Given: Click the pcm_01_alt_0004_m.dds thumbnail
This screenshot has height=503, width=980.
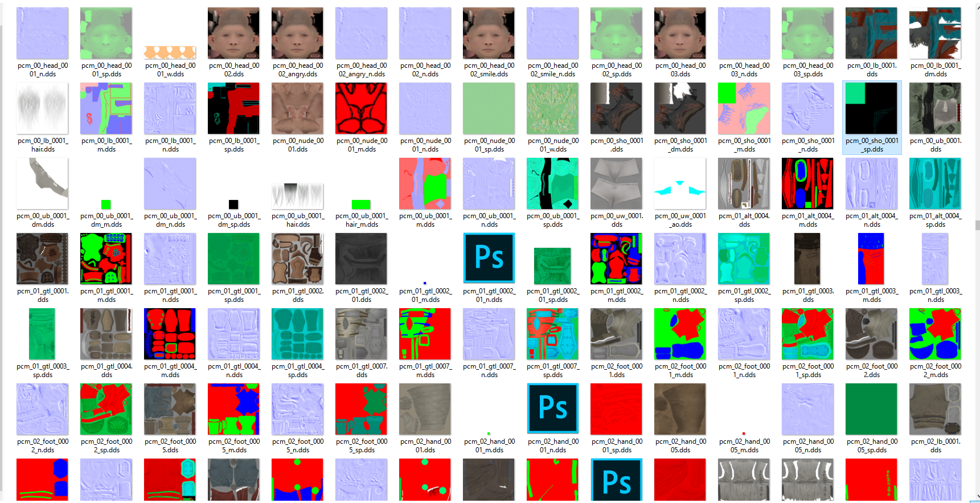Looking at the screenshot, I should tap(807, 183).
